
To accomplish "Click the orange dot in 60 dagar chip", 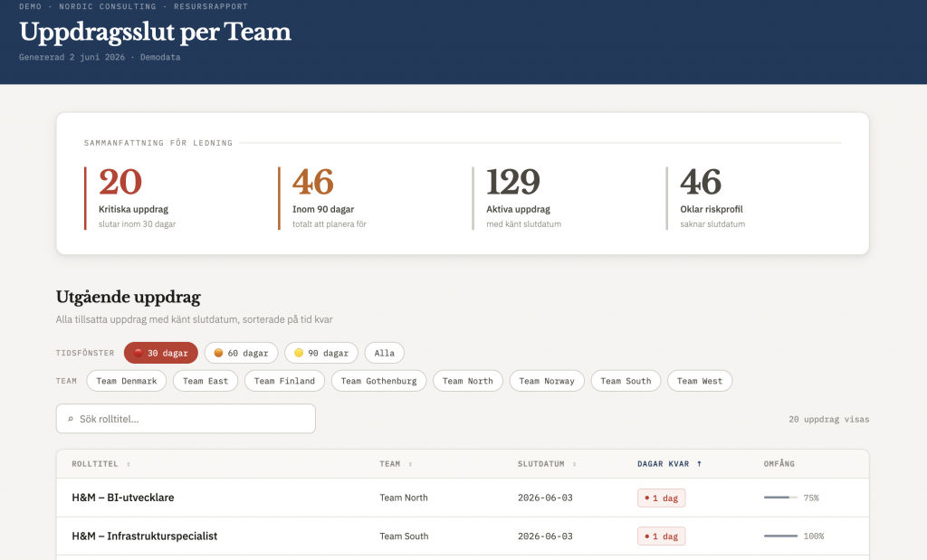I will (218, 353).
